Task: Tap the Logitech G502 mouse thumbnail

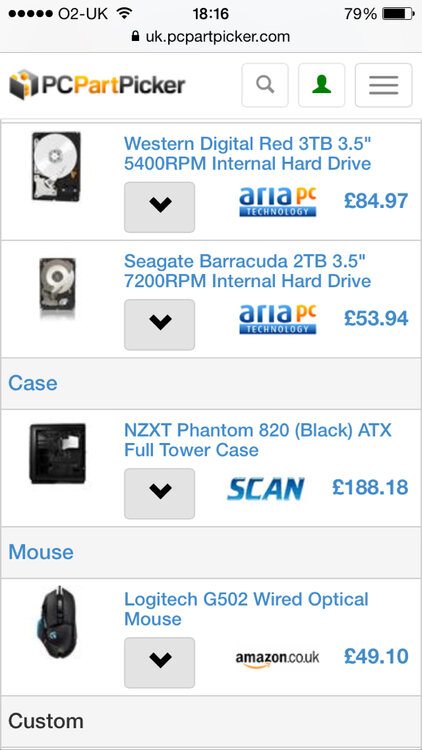Action: [x=56, y=622]
